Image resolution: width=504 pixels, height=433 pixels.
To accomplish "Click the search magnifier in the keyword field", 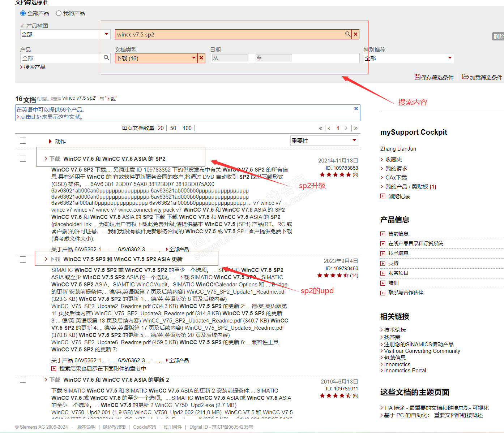I will (347, 34).
